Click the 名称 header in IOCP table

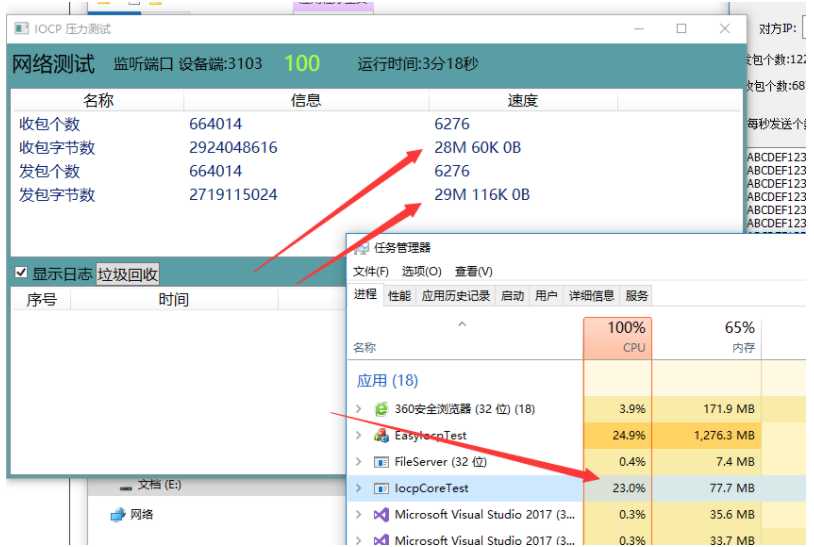98,100
